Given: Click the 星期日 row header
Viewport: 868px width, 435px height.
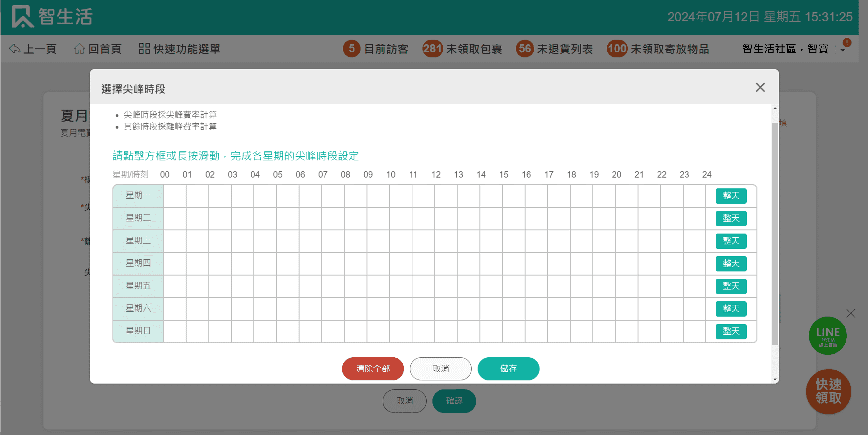Looking at the screenshot, I should [138, 331].
